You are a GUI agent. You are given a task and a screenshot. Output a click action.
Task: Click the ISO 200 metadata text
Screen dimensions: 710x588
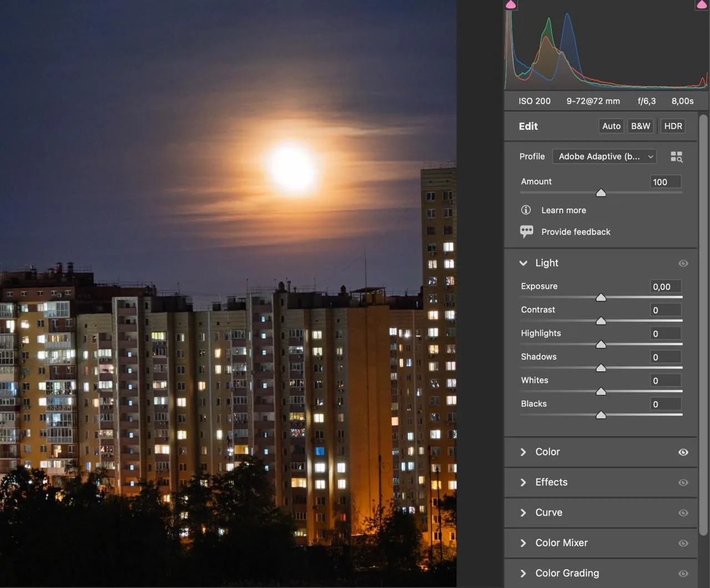pyautogui.click(x=535, y=101)
